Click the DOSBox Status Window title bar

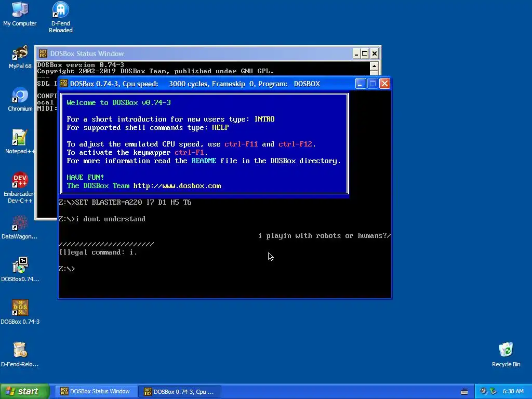[195, 54]
